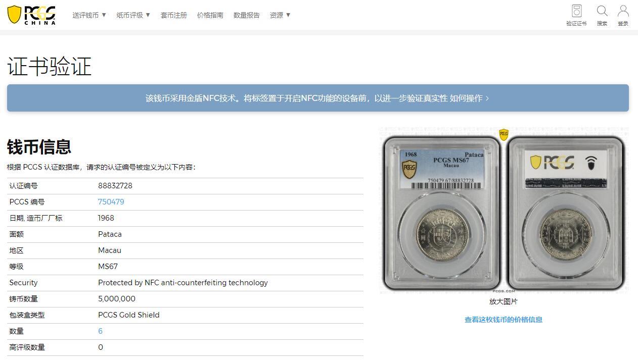
Task: Open the 套币注册 menu item
Action: click(174, 15)
